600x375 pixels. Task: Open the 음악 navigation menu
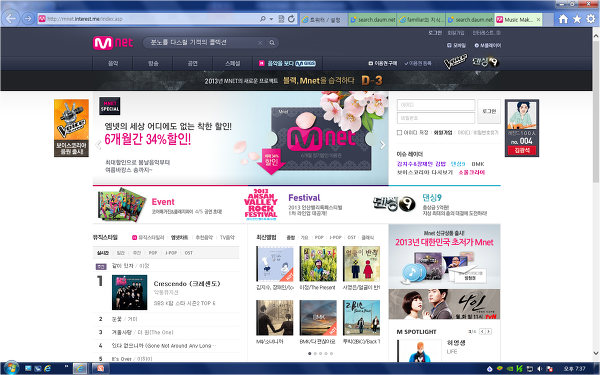pos(113,64)
